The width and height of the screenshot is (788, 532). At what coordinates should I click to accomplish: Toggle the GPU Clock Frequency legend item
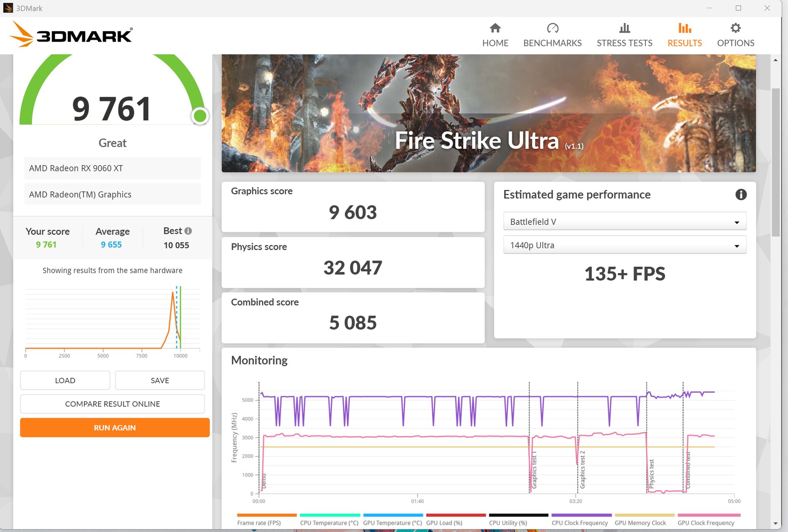708,519
